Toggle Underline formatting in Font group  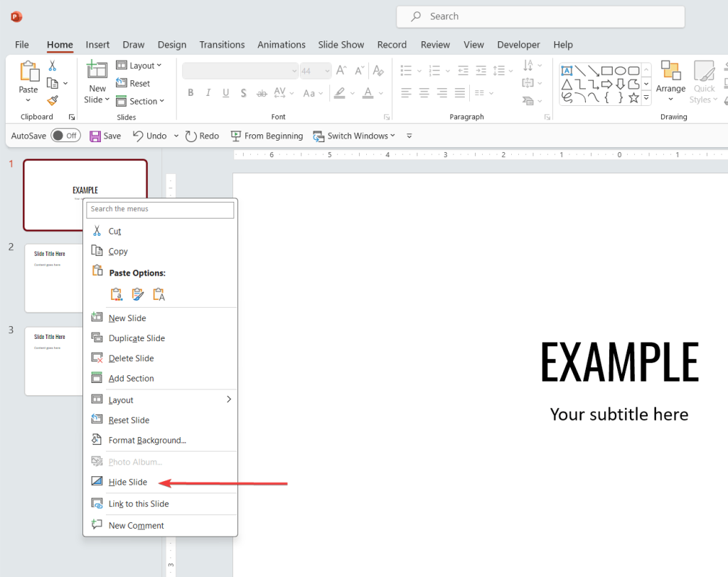(225, 93)
